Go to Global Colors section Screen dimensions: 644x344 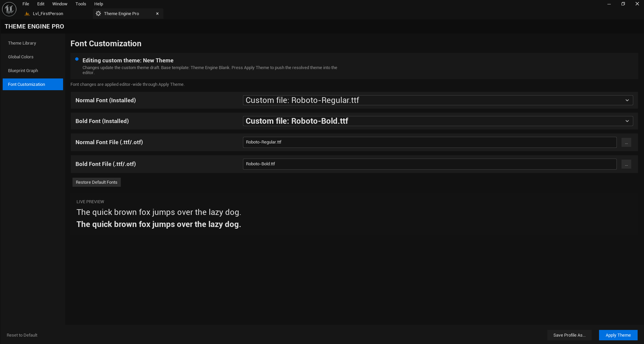[x=33, y=57]
